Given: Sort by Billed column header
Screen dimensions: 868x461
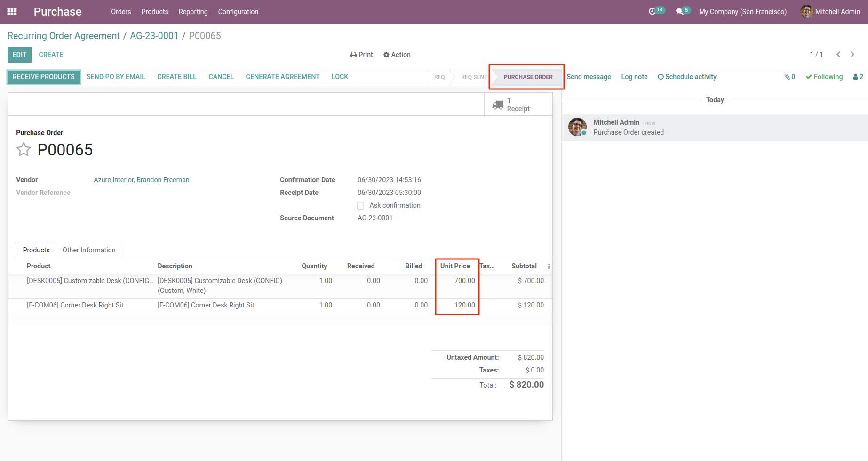Looking at the screenshot, I should [x=414, y=266].
